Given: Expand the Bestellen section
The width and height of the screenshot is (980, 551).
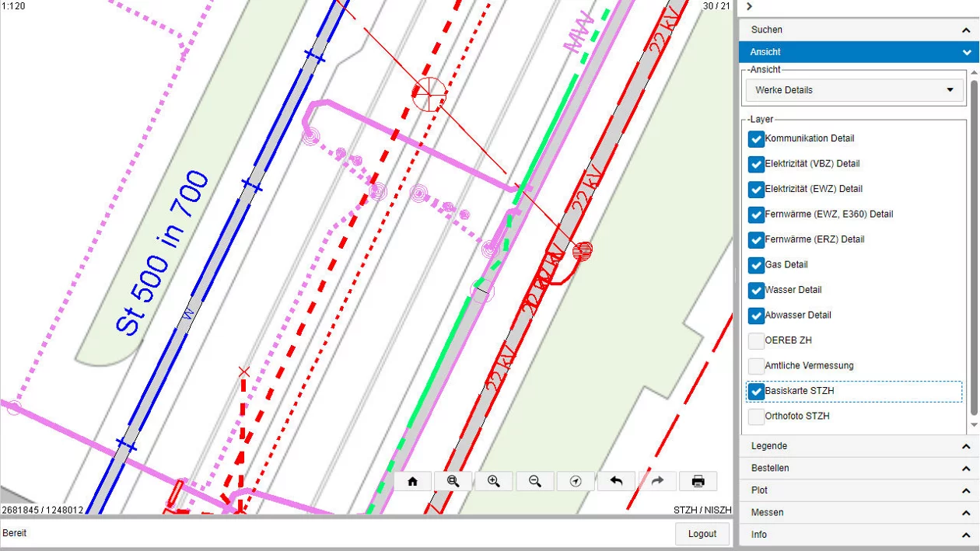Looking at the screenshot, I should coord(859,469).
